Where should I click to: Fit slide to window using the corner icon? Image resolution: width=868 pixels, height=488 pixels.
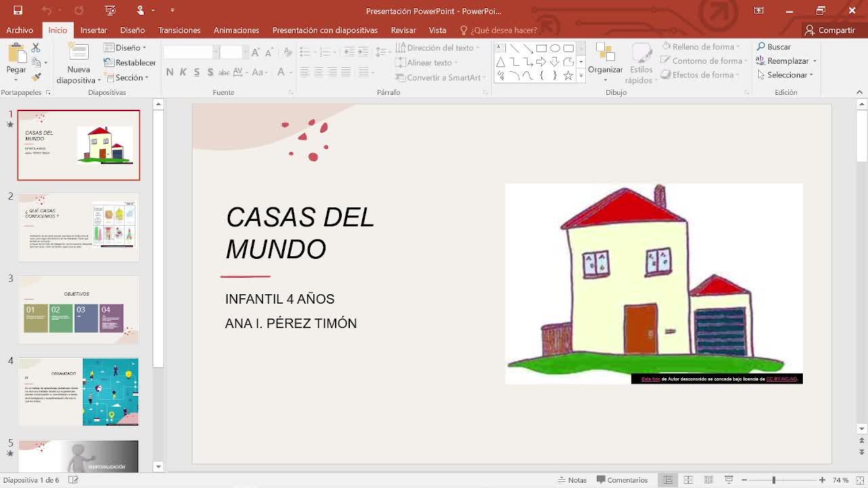[859, 480]
